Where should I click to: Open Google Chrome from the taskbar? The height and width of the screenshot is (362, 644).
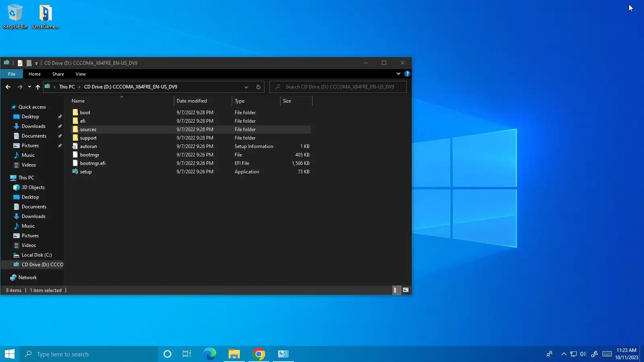point(259,354)
